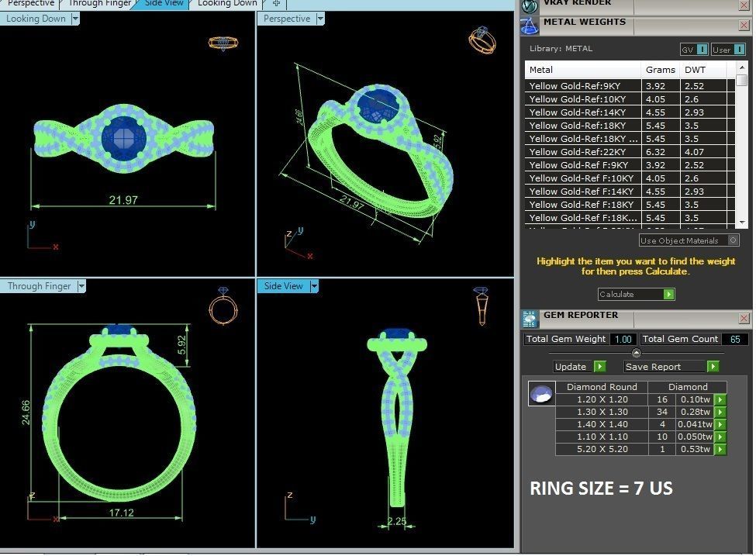Click the metal list scrollbar thumb

point(743,80)
